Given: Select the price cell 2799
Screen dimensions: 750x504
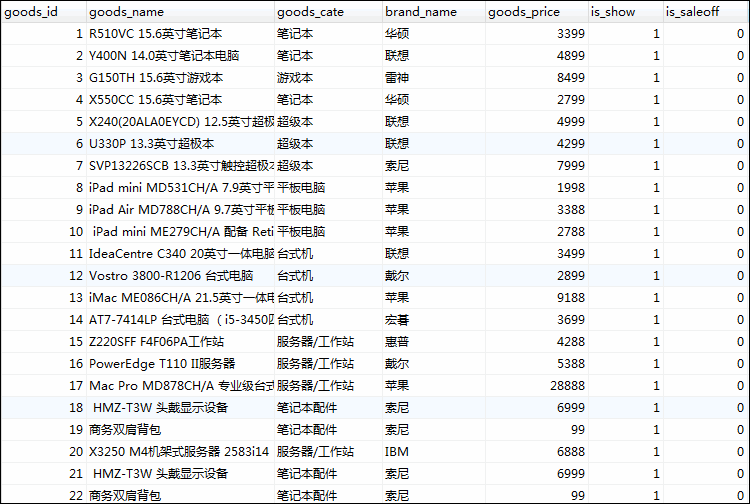Looking at the screenshot, I should tap(537, 100).
